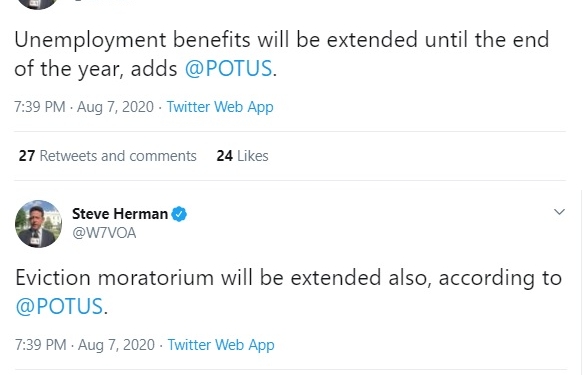Open Steve Herman's profile photo

pos(38,224)
